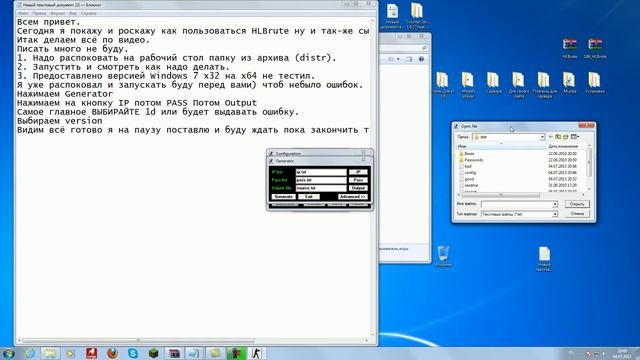Open the file name combo box dropdown

click(555, 204)
